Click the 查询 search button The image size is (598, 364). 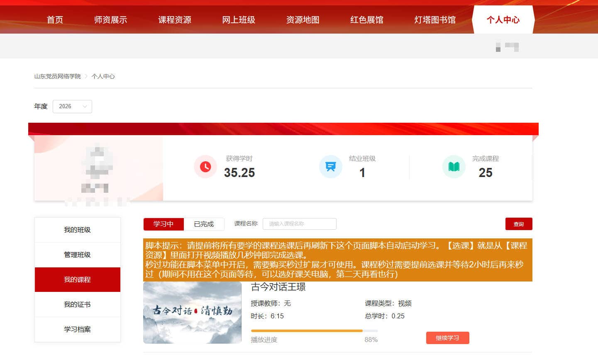518,224
